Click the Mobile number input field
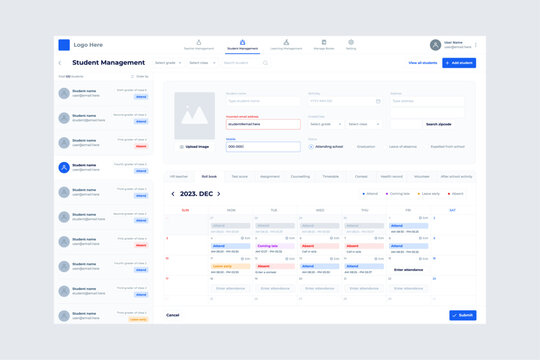 pyautogui.click(x=263, y=147)
